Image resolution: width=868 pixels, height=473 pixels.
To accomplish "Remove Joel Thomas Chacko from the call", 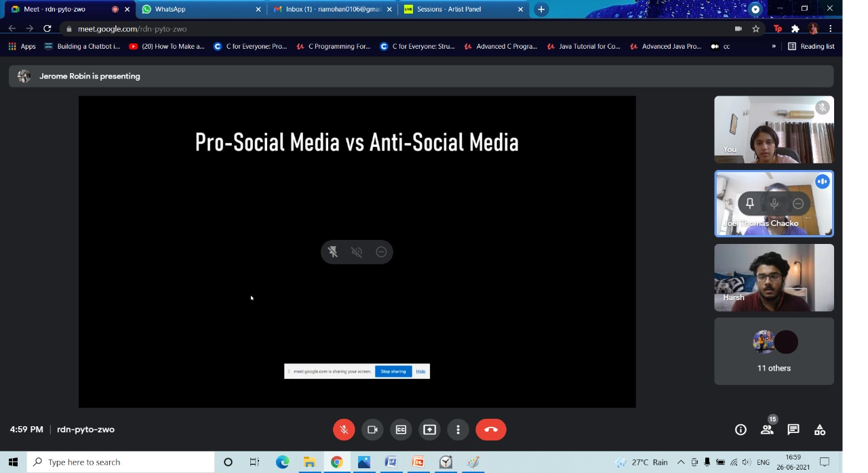I will coord(798,203).
